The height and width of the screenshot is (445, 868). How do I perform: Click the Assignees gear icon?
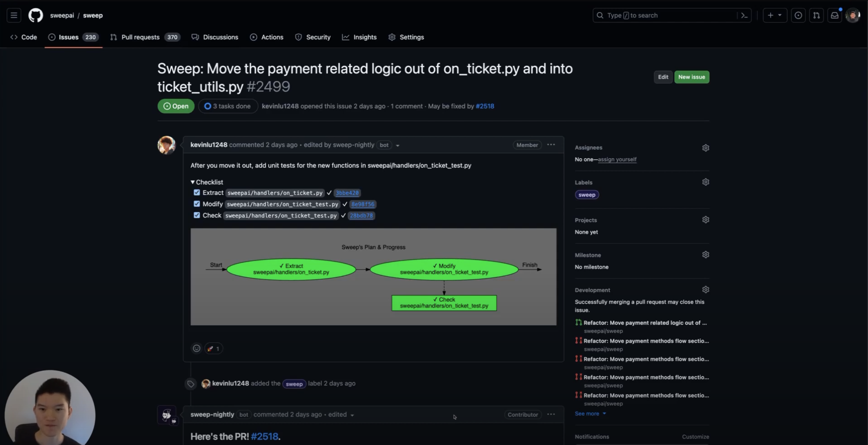coord(706,148)
